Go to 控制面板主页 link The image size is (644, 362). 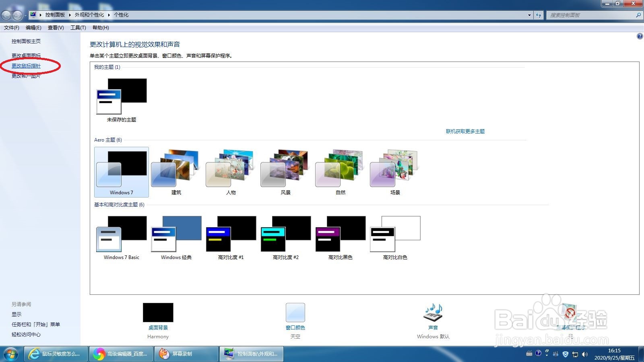coord(26,41)
